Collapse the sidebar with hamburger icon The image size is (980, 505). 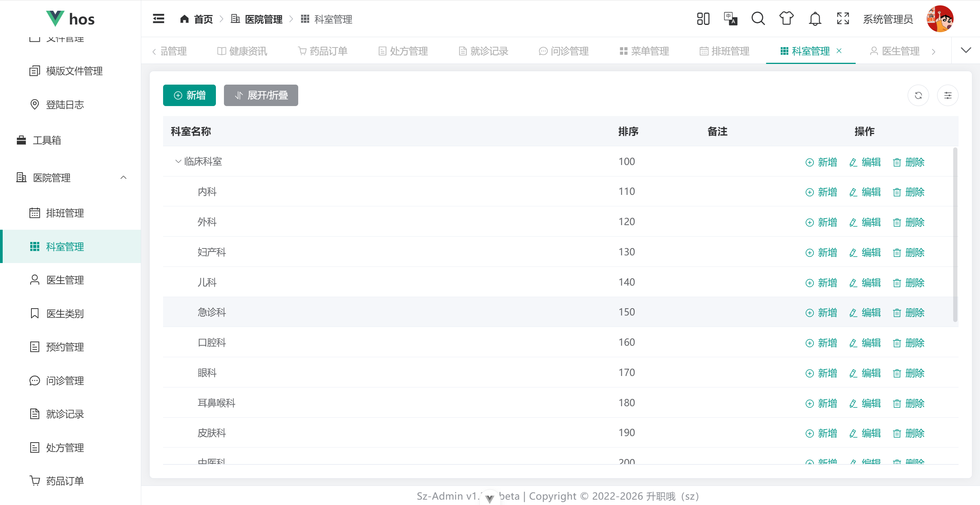[158, 19]
